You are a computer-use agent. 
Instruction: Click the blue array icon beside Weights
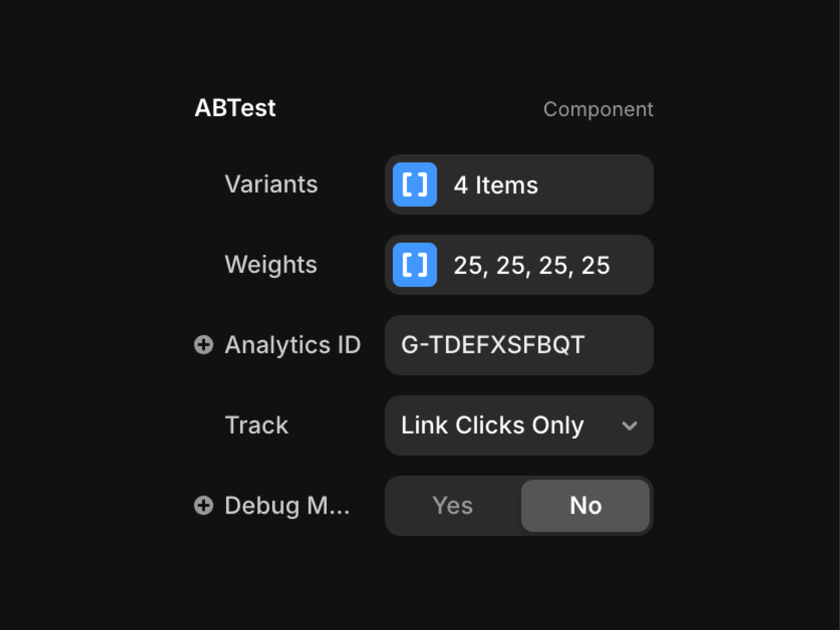pyautogui.click(x=415, y=265)
